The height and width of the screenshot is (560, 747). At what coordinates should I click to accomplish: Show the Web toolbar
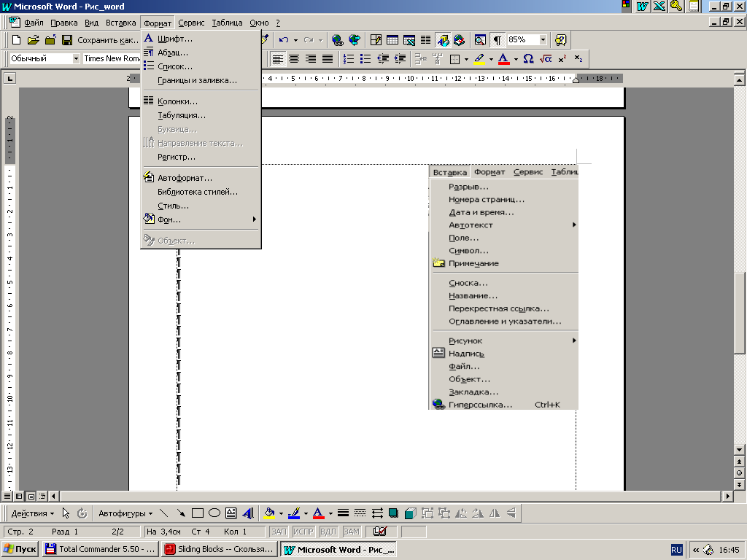point(355,40)
